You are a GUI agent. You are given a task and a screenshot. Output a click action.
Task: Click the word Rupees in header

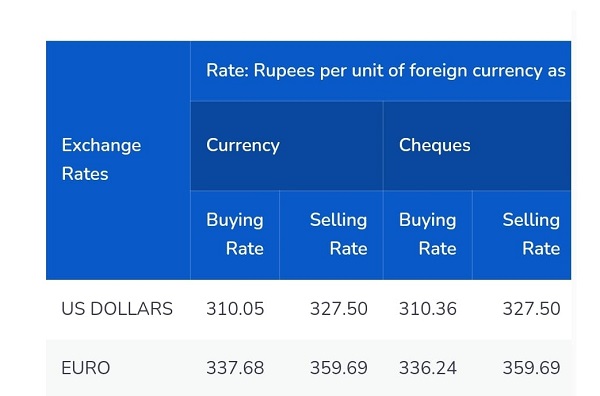pos(284,72)
